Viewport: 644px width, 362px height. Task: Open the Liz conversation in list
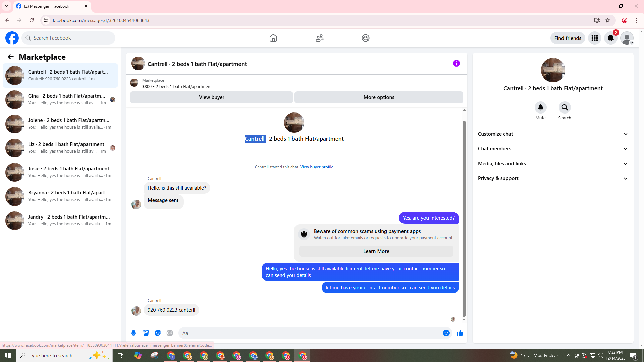(x=60, y=148)
